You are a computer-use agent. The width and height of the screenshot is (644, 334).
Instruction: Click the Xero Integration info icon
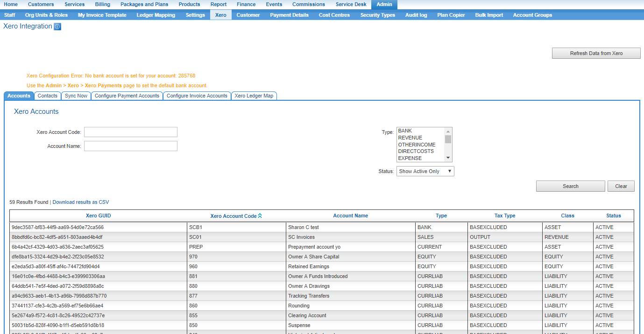pyautogui.click(x=57, y=27)
